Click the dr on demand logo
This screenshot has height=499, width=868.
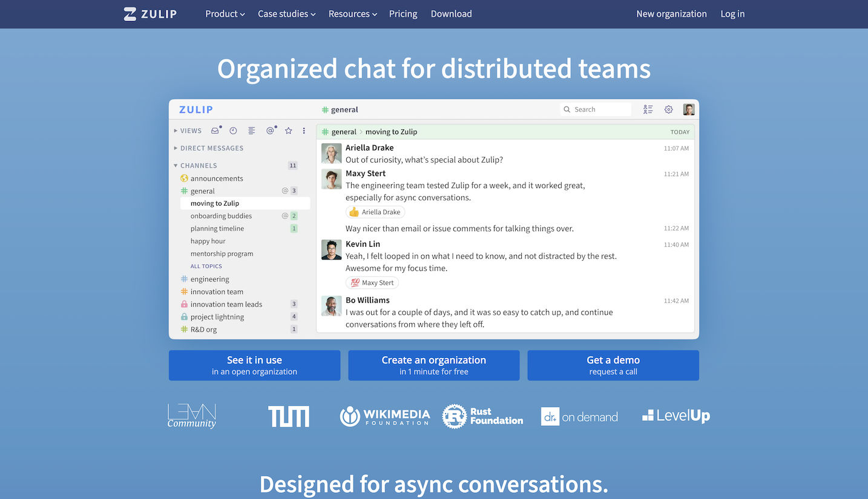[579, 416]
